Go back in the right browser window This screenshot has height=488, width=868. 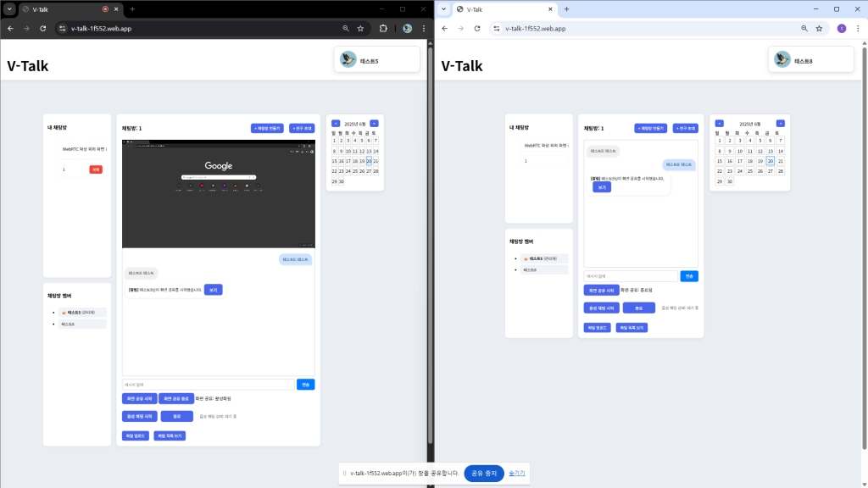click(x=444, y=28)
